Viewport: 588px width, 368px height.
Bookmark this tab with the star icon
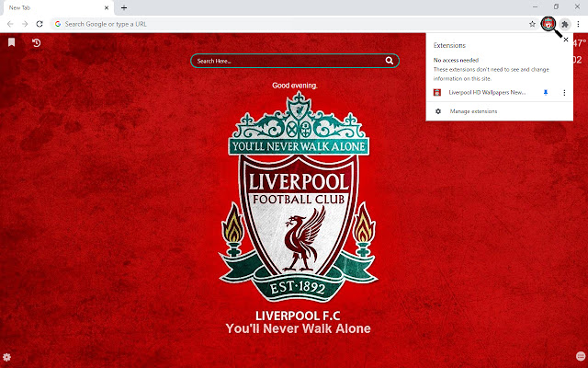click(x=532, y=24)
